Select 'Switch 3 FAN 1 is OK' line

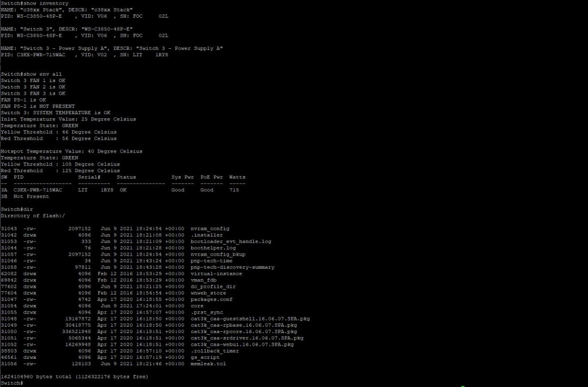coord(33,80)
